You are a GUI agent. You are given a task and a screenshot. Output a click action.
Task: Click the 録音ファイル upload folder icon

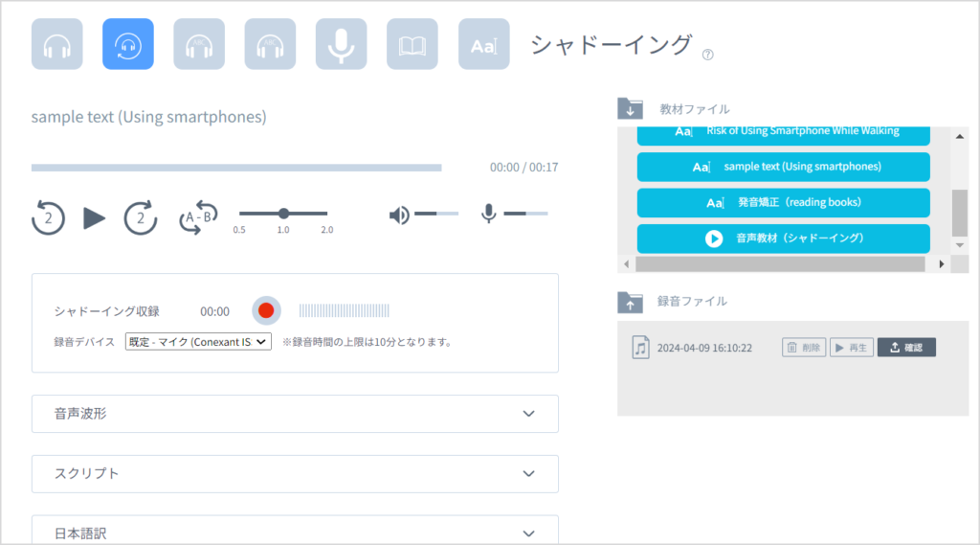(630, 303)
